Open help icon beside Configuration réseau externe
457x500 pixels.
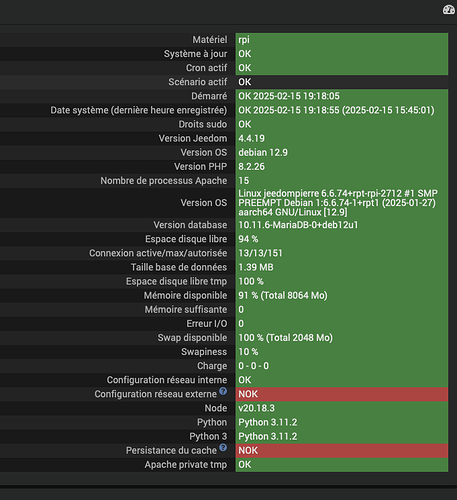[223, 391]
